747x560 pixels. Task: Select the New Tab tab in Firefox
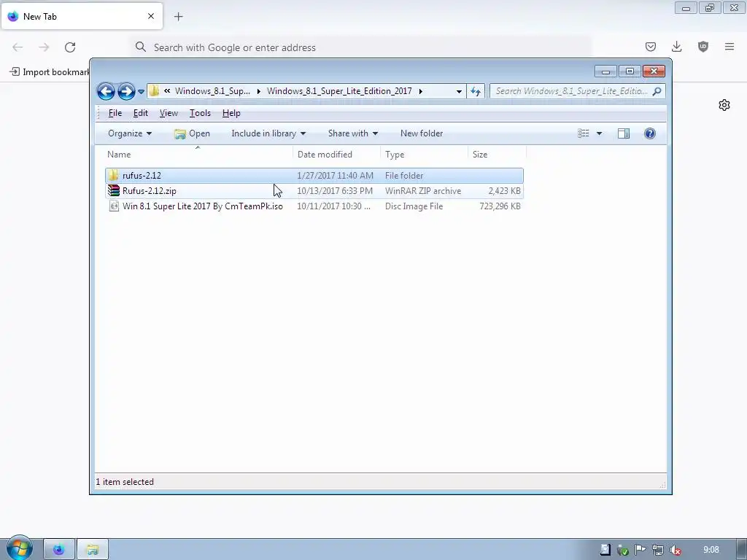point(82,16)
